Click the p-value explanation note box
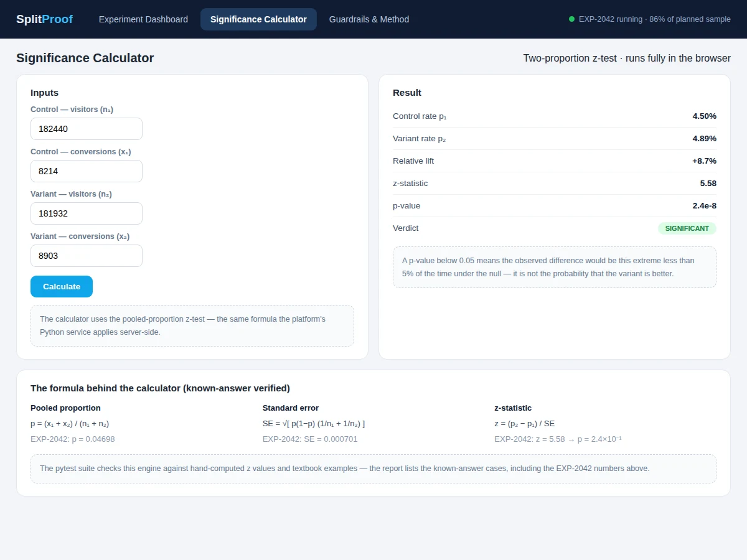Viewport: 747px width, 560px height. coord(555,267)
